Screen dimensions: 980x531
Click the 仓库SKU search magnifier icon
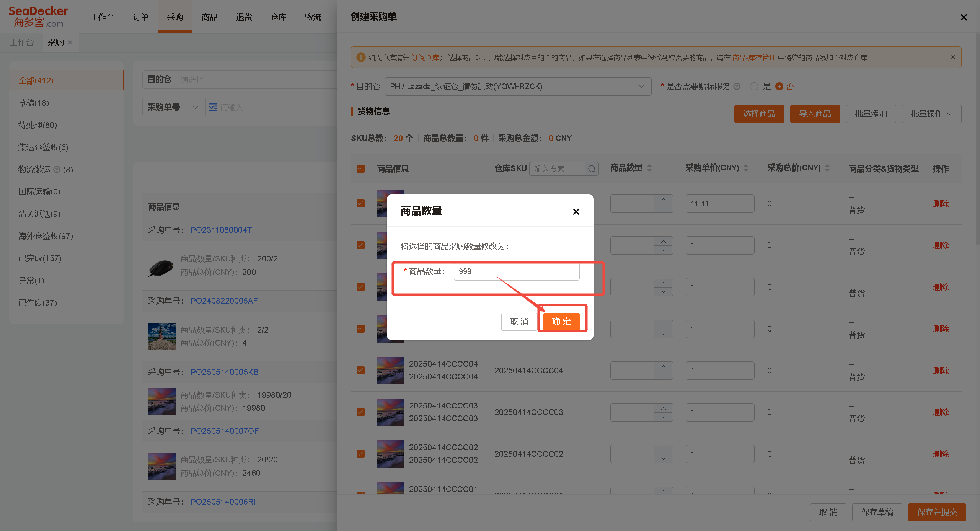click(x=592, y=169)
